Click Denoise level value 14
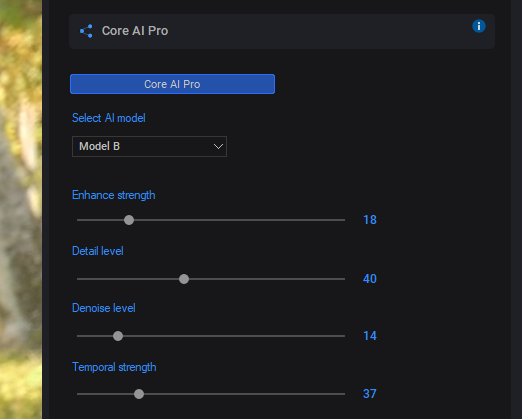Screen dimensions: 522x419 tap(370, 336)
